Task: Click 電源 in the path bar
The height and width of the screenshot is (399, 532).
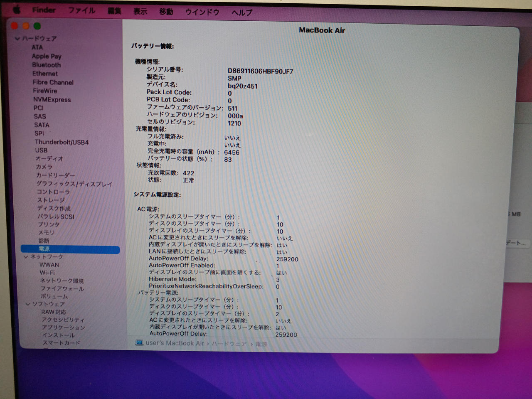Action: (x=261, y=344)
